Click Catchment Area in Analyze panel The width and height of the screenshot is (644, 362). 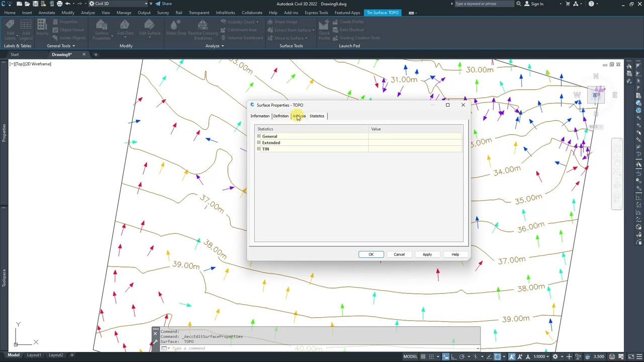click(238, 30)
